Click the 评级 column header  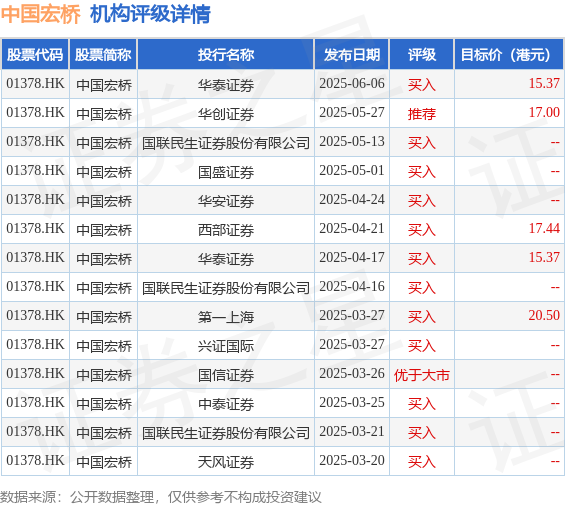click(x=422, y=54)
